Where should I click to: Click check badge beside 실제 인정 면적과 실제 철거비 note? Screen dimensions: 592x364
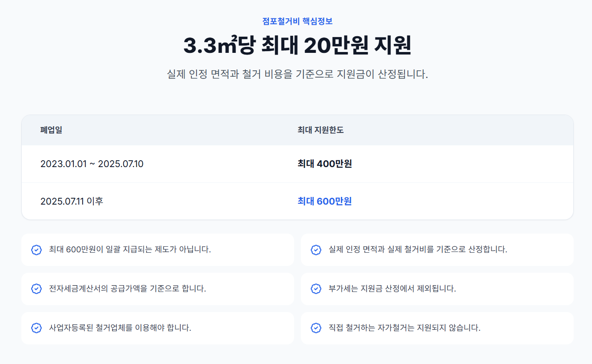[x=316, y=250]
